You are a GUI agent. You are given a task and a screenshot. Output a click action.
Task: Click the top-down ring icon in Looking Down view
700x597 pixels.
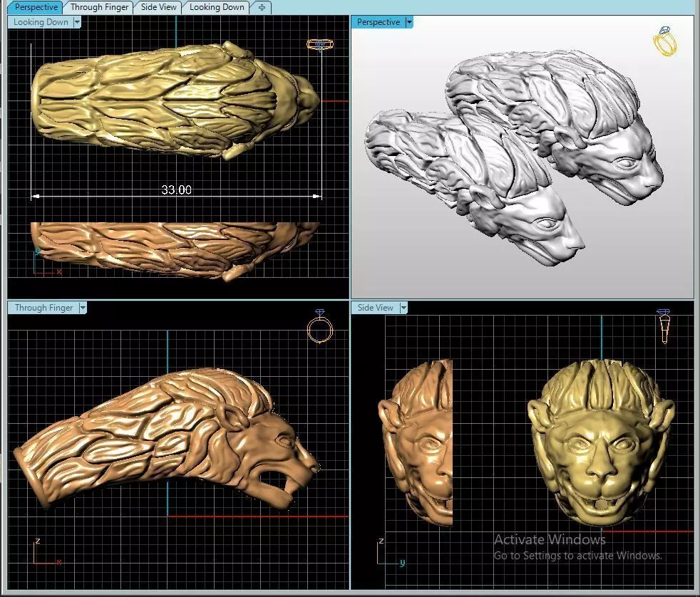pos(320,45)
